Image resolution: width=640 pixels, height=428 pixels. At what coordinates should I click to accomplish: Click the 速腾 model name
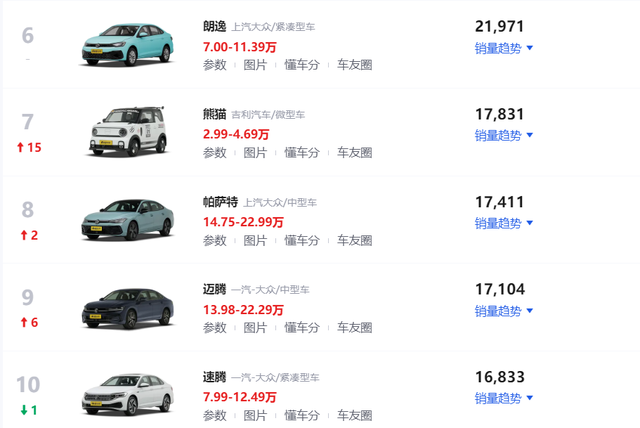215,377
